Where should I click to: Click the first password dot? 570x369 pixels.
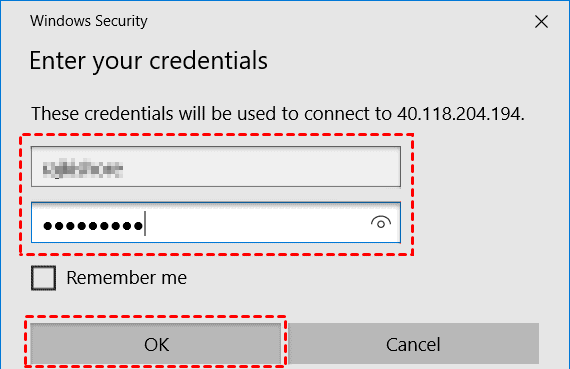pyautogui.click(x=48, y=226)
